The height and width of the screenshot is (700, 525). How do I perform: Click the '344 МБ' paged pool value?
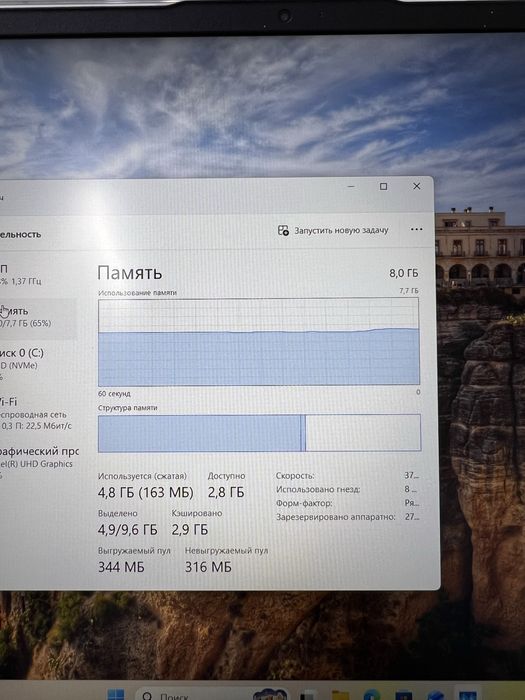pos(121,567)
